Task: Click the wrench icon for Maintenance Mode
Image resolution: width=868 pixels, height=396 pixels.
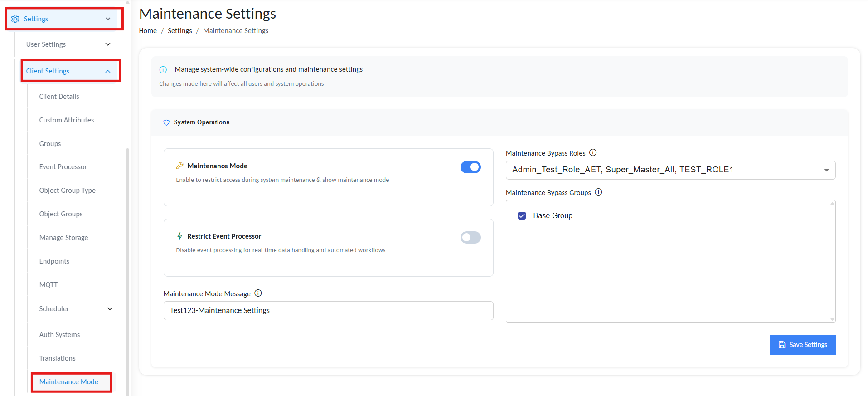Action: coord(180,166)
